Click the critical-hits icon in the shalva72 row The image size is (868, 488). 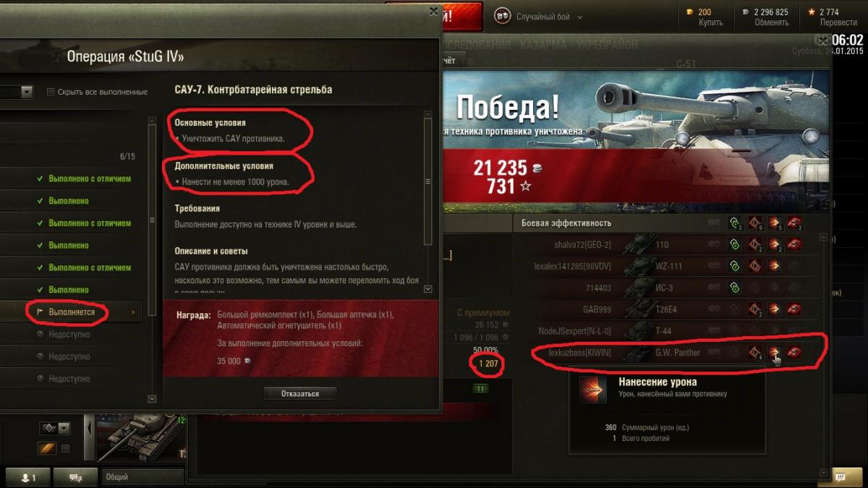pyautogui.click(x=755, y=245)
